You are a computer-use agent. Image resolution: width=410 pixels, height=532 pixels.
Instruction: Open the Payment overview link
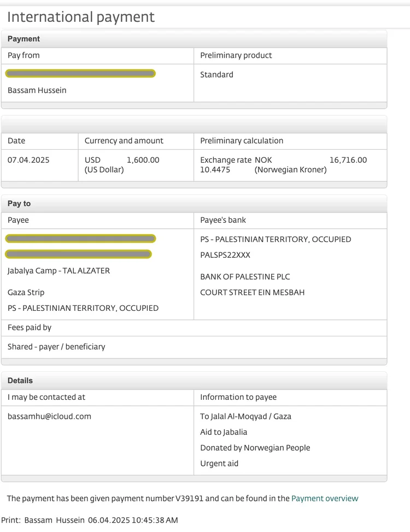tap(325, 498)
